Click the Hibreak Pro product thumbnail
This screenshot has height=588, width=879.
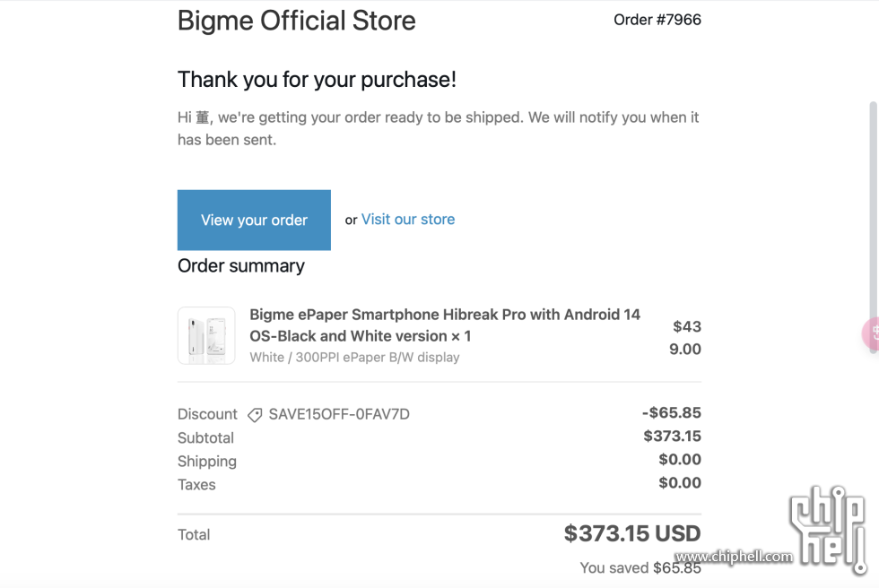click(x=206, y=335)
